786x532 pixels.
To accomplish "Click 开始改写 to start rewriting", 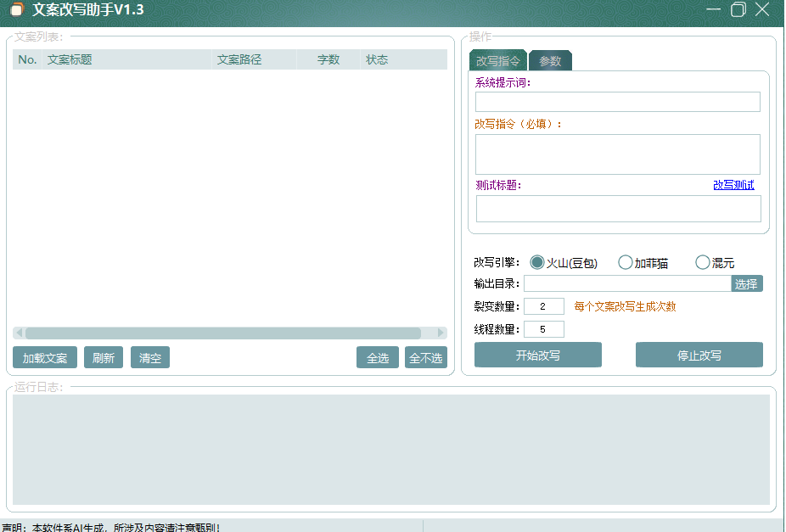I will [537, 354].
